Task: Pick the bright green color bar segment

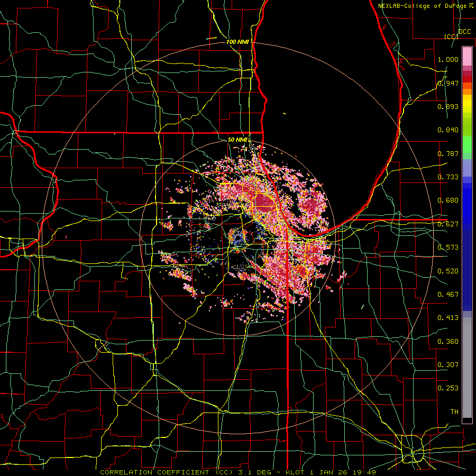Action: (x=467, y=144)
